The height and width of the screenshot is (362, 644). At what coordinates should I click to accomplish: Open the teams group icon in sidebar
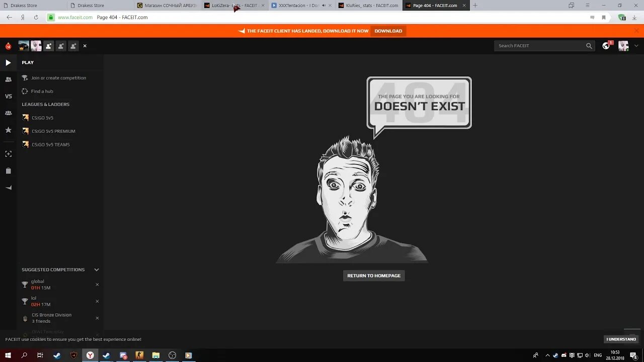pyautogui.click(x=8, y=113)
